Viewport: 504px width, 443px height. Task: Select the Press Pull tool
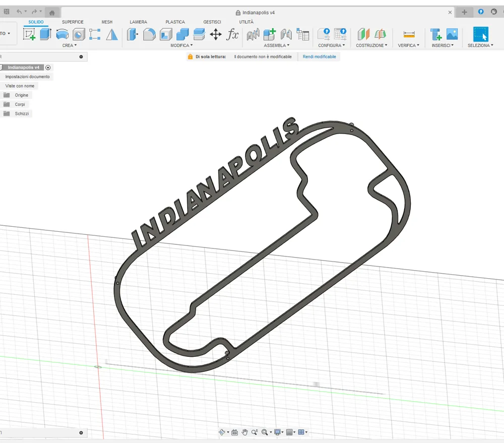pyautogui.click(x=133, y=34)
